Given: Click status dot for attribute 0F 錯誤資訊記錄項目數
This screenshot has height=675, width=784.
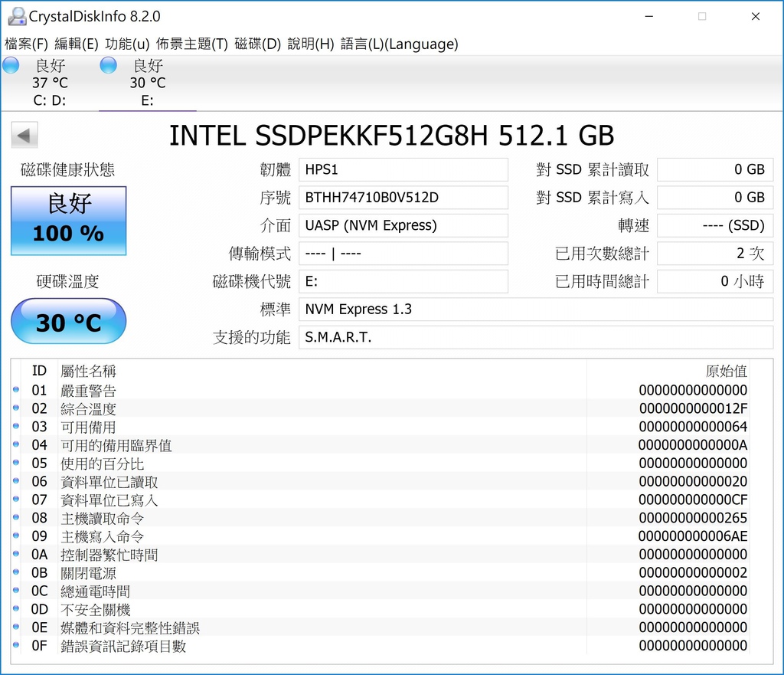Looking at the screenshot, I should point(16,645).
